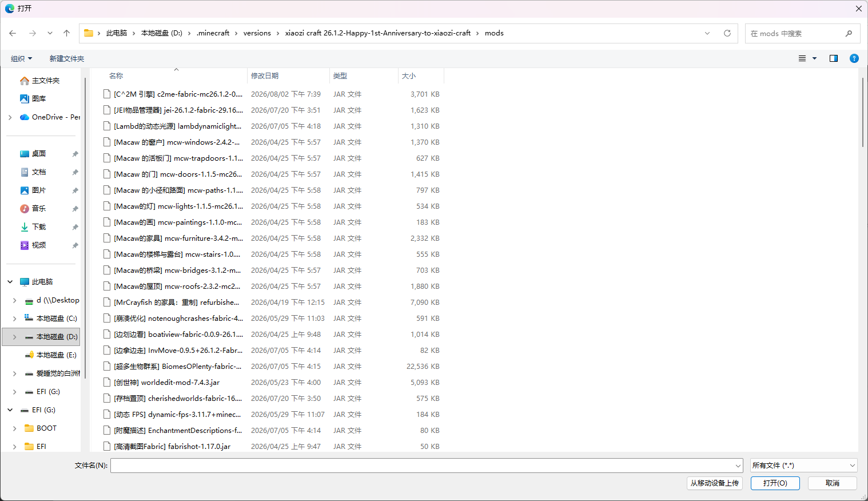Select 本地磁盘 (E:) in tree
This screenshot has width=868, height=501.
50,355
